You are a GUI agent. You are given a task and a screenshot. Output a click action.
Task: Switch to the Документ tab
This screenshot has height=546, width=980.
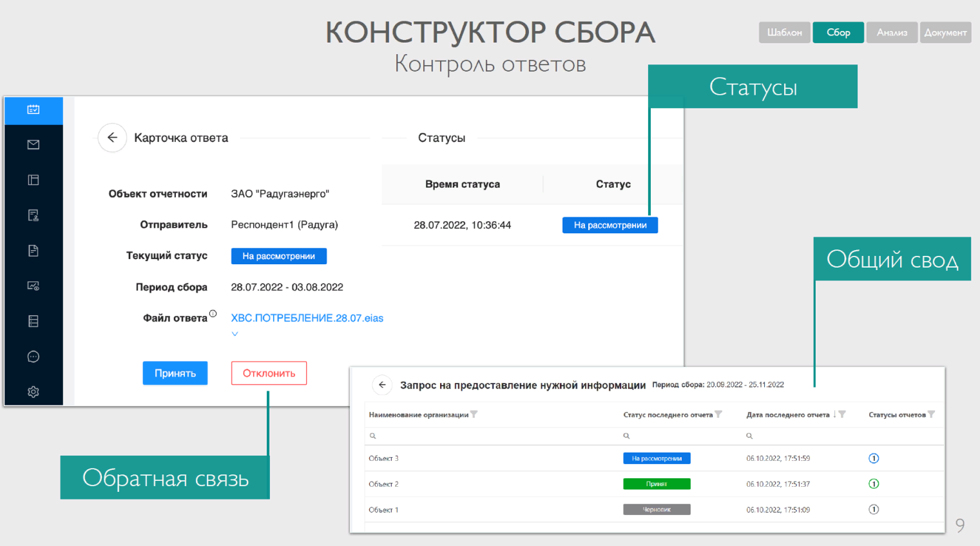[x=945, y=32]
